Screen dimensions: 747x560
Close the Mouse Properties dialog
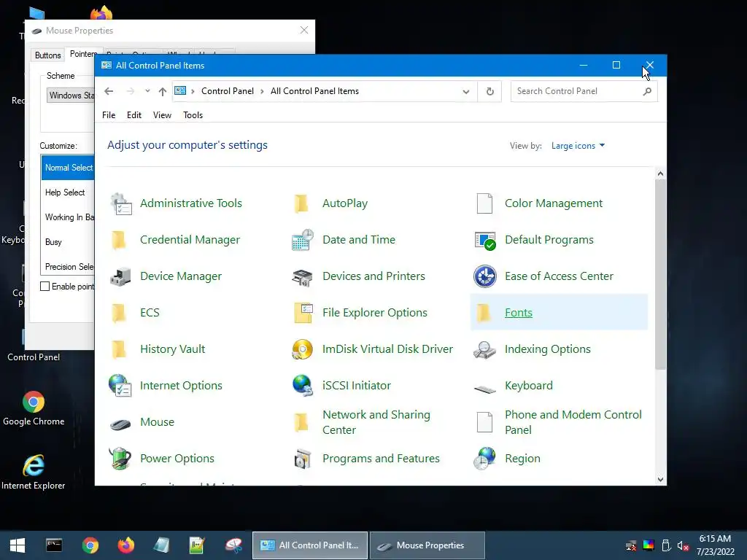[x=304, y=30]
